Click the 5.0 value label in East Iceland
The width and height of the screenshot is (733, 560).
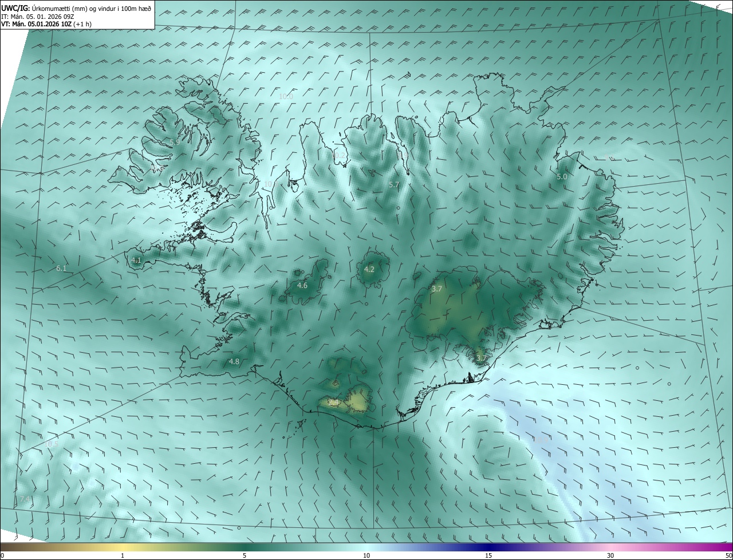tap(562, 177)
